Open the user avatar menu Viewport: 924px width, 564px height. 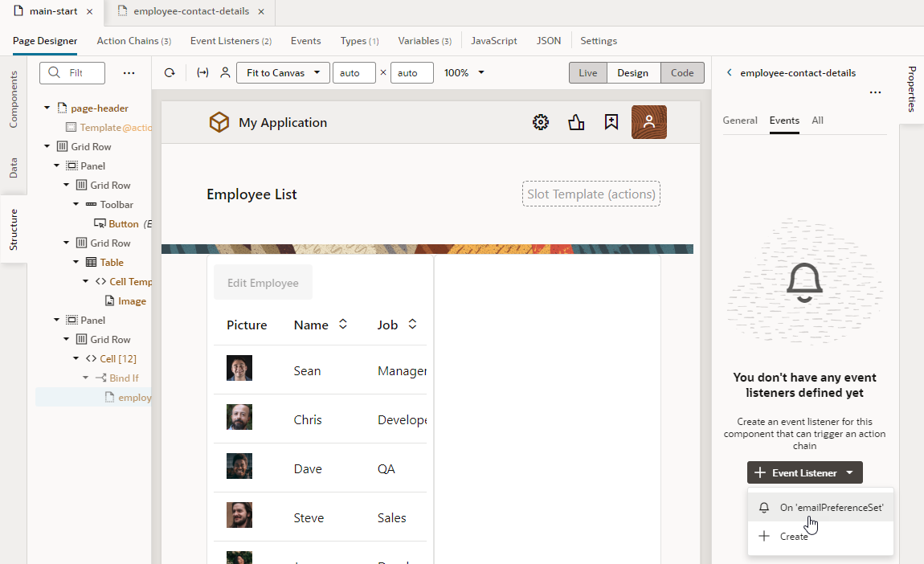pos(648,122)
